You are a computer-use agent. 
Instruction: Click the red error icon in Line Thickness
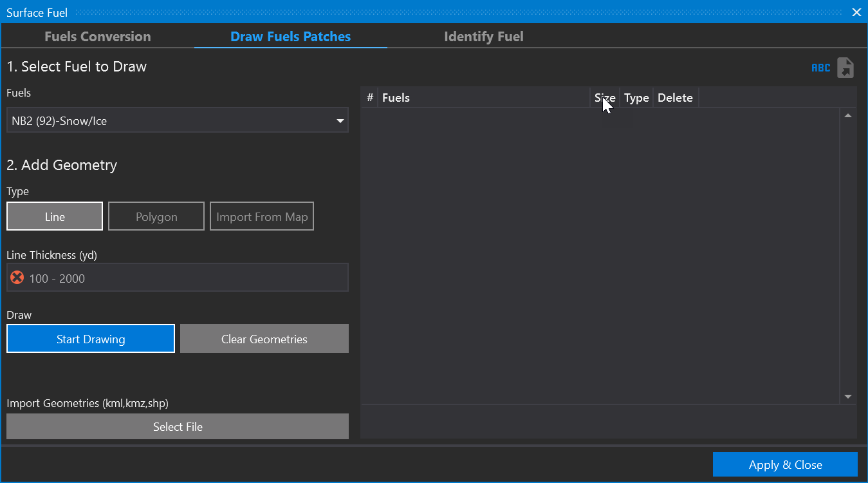pyautogui.click(x=17, y=278)
